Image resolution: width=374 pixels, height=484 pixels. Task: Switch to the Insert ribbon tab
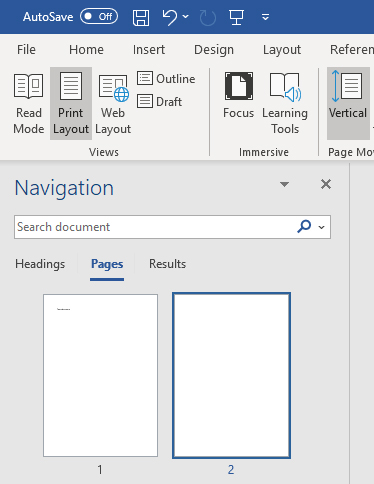pos(149,50)
